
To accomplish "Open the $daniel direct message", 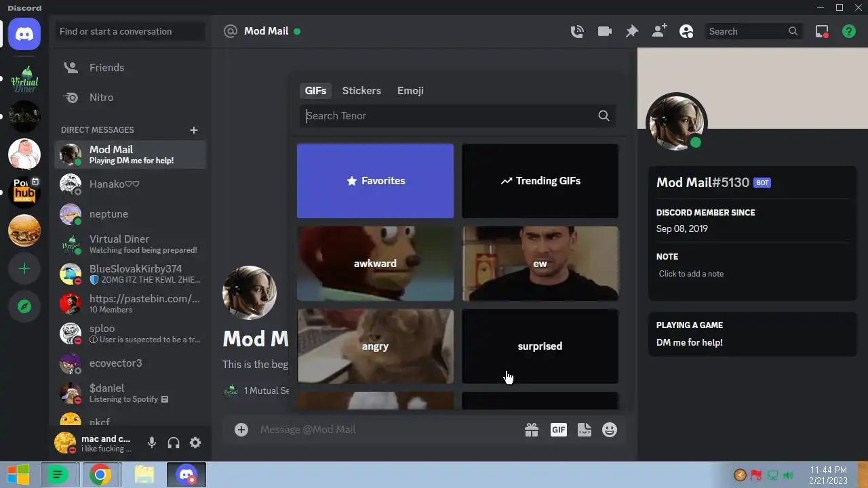I will (x=130, y=393).
